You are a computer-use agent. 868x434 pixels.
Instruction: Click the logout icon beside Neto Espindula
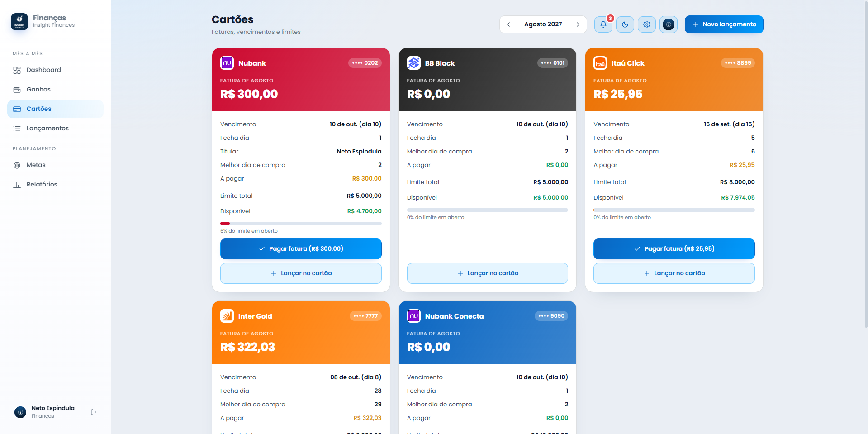coord(94,412)
